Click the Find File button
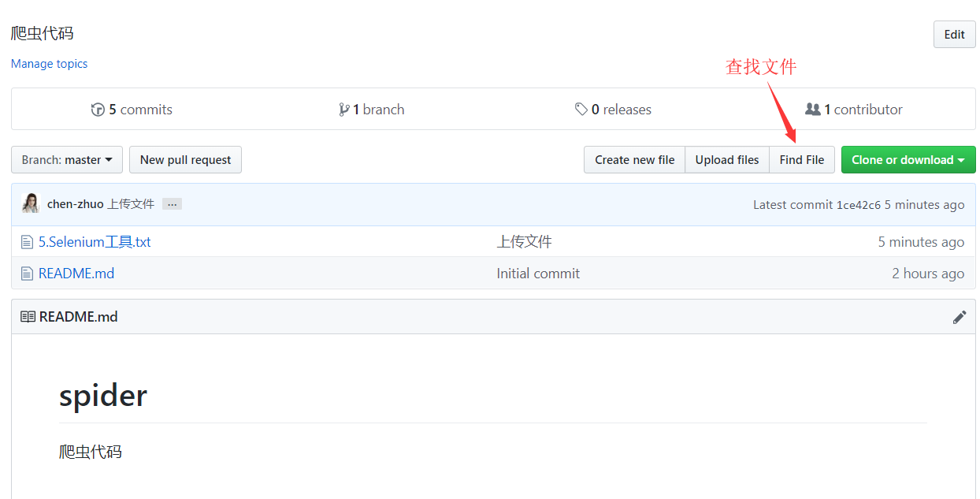 click(801, 160)
